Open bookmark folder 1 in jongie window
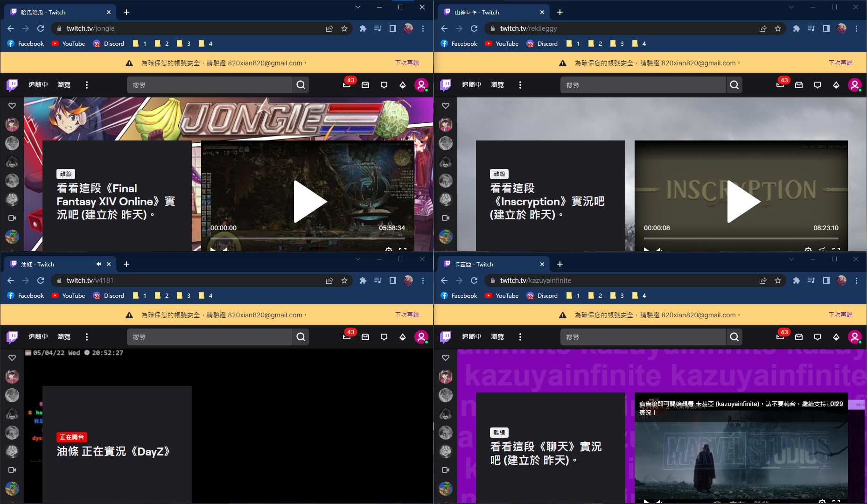The height and width of the screenshot is (504, 867). (x=140, y=44)
